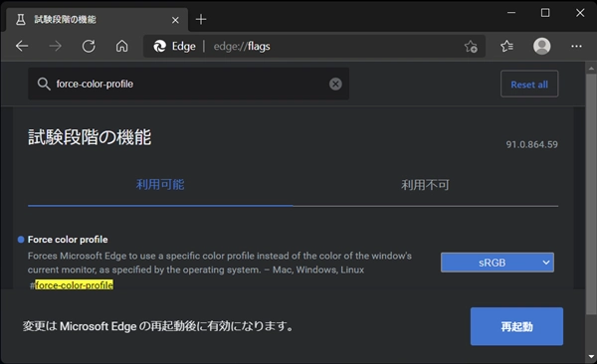Click the forward navigation arrow
Viewport: 597px width, 364px height.
(x=55, y=46)
